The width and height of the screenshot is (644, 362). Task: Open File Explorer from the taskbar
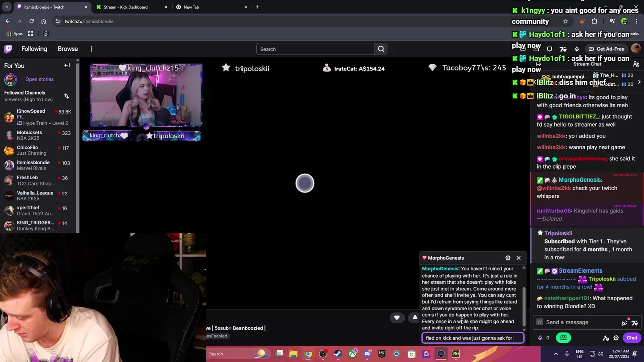[x=293, y=354]
